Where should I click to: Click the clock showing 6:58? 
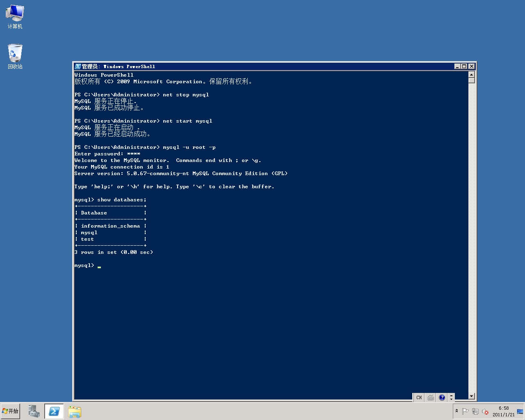(x=504, y=411)
